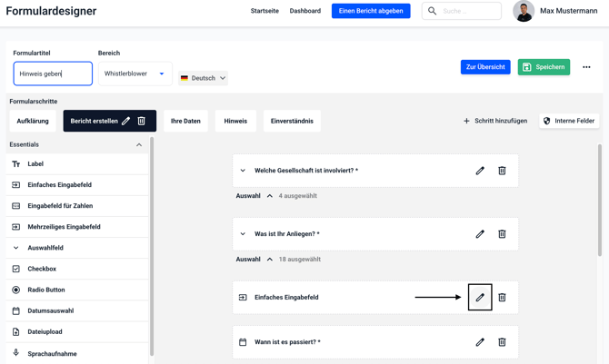Collapse the Essentials section
This screenshot has height=364, width=609.
(139, 144)
